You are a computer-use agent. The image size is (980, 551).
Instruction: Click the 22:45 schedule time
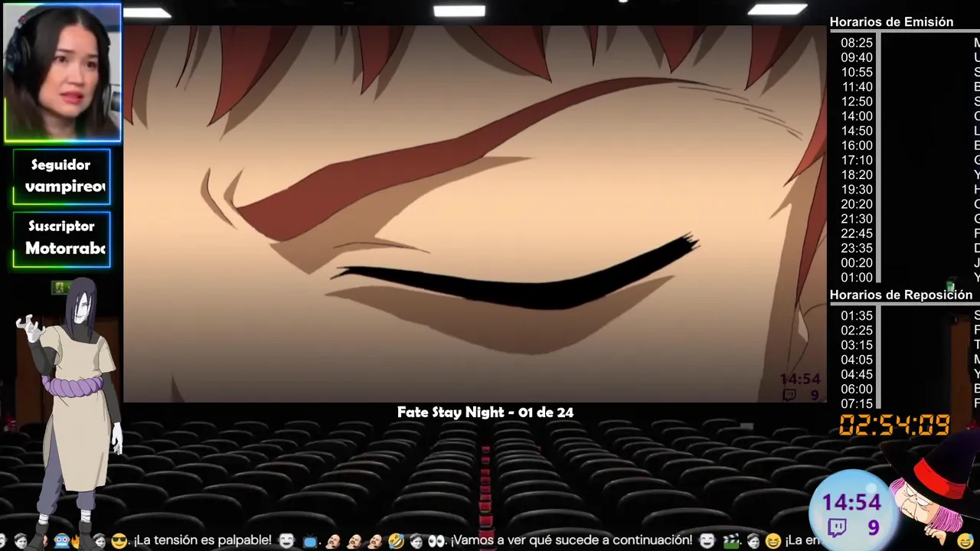coord(857,233)
